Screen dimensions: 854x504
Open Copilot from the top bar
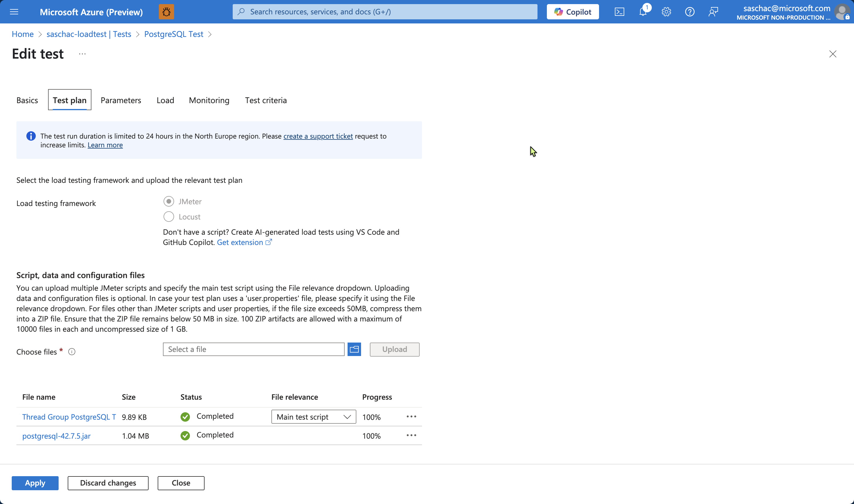tap(572, 12)
